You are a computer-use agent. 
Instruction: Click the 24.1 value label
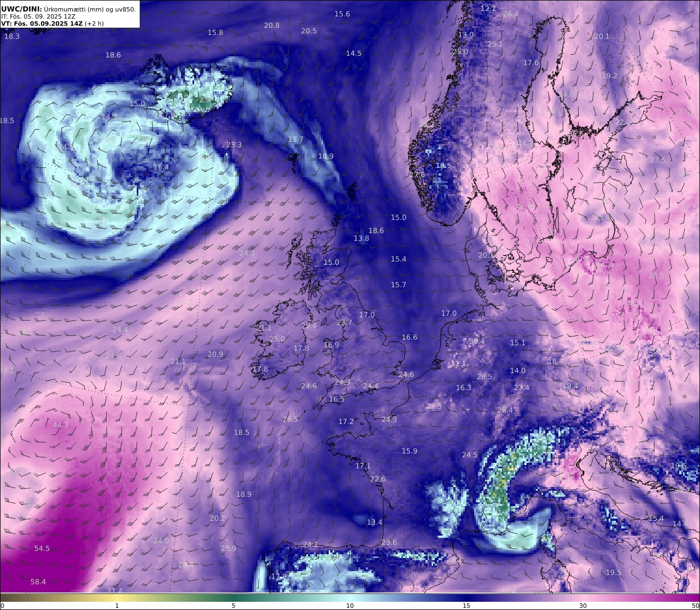(x=311, y=544)
